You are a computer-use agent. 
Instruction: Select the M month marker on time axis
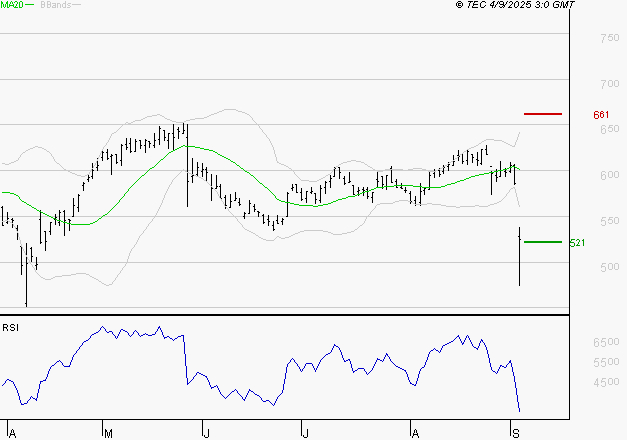click(108, 432)
